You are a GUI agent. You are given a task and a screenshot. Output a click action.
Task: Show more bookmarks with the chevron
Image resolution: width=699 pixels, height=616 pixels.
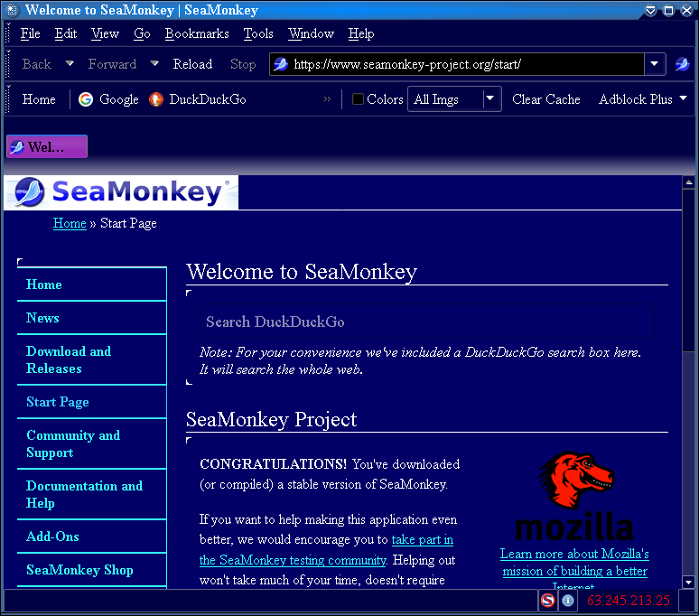pyautogui.click(x=327, y=99)
